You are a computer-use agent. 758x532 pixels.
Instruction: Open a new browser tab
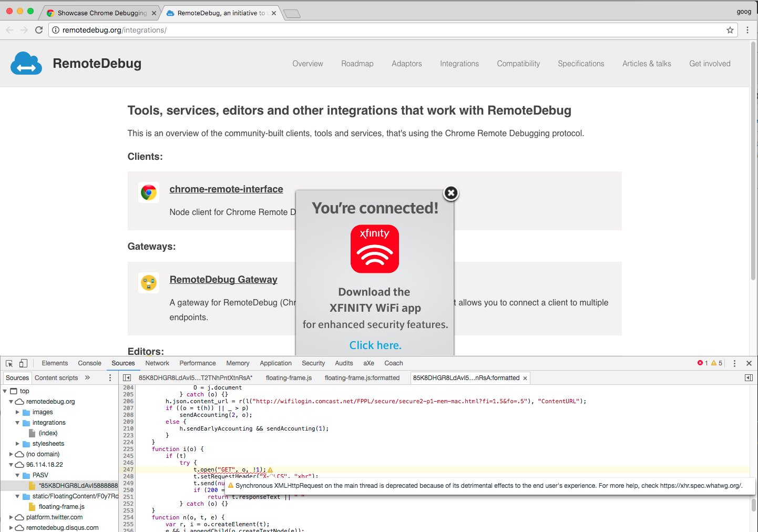292,14
